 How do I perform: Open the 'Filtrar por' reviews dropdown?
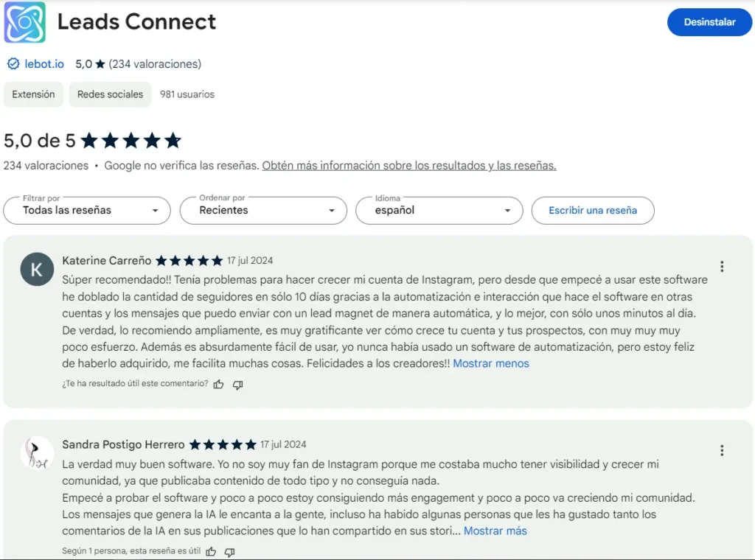(x=86, y=210)
